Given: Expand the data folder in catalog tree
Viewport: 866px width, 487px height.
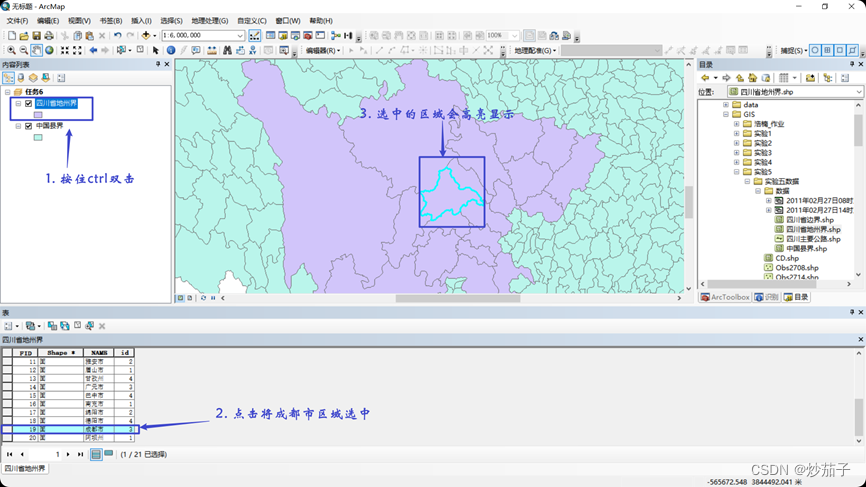Looking at the screenshot, I should 726,105.
